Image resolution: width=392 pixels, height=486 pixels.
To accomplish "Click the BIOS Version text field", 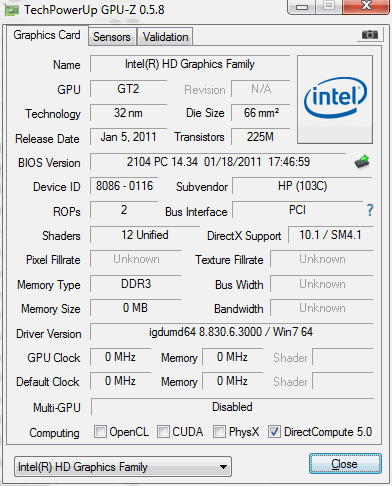I will (218, 162).
